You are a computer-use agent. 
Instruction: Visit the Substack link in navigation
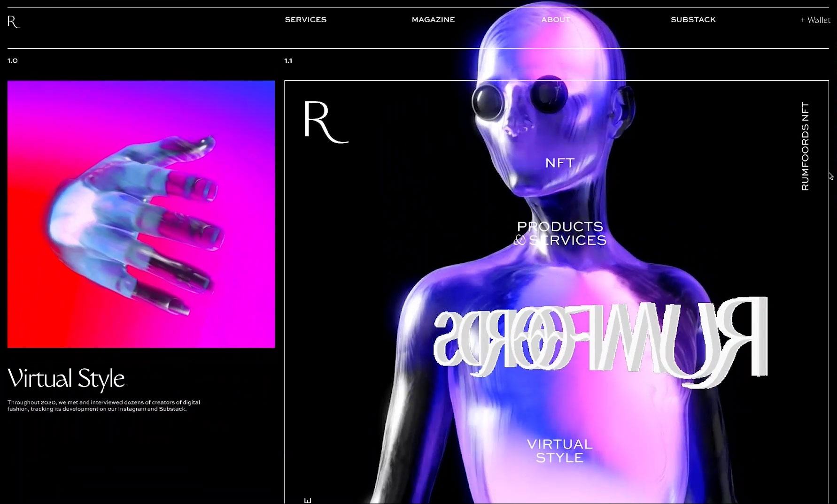[693, 20]
